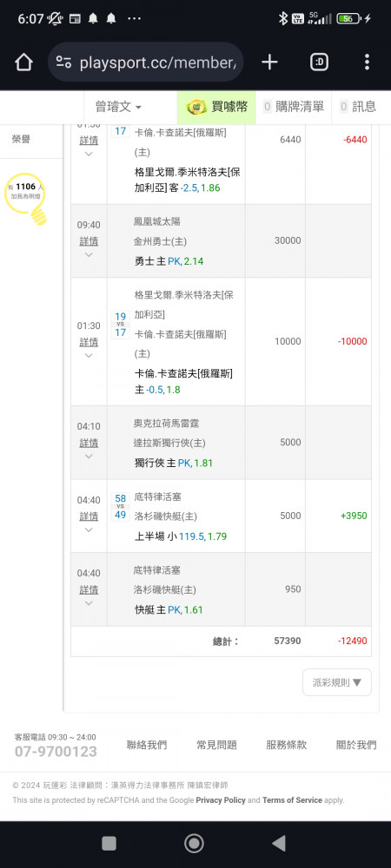This screenshot has height=868, width=391.
Task: Tap the Android back triangle button
Action: point(279,843)
